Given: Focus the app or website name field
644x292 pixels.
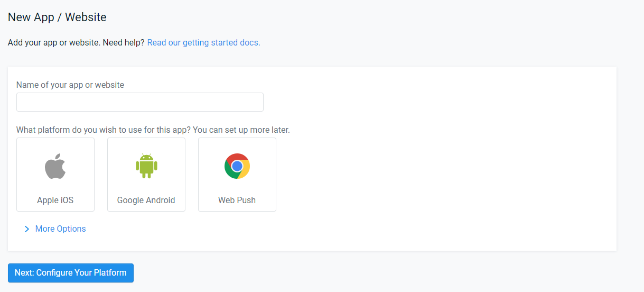Looking at the screenshot, I should point(140,102).
